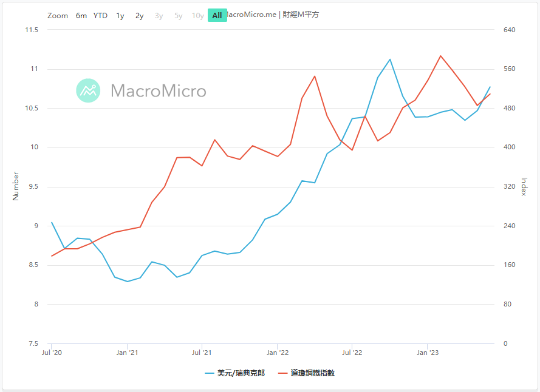Toggle the 道瓊鋼鐵指數 series in legend
This screenshot has height=392, width=540.
click(314, 373)
